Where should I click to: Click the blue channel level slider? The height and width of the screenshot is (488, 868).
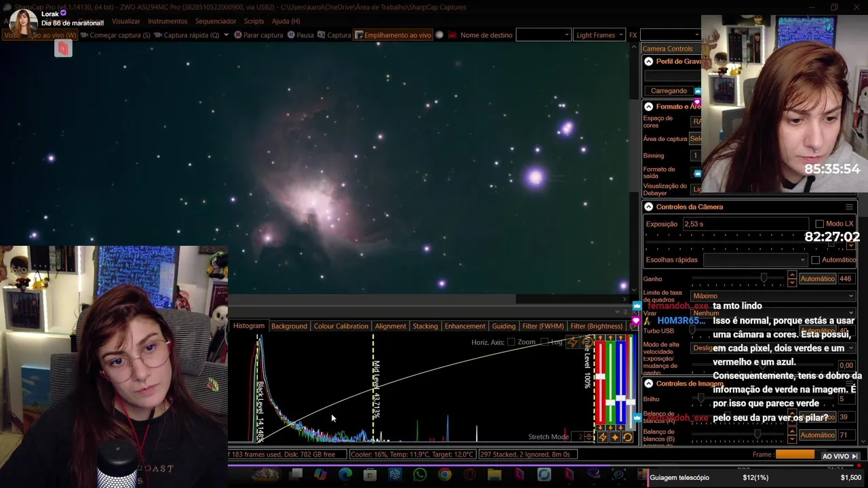620,397
